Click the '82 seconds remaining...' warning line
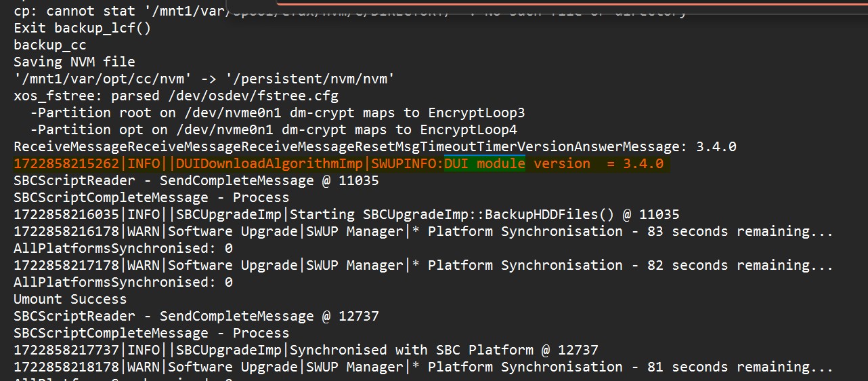Image resolution: width=868 pixels, height=381 pixels. (423, 265)
